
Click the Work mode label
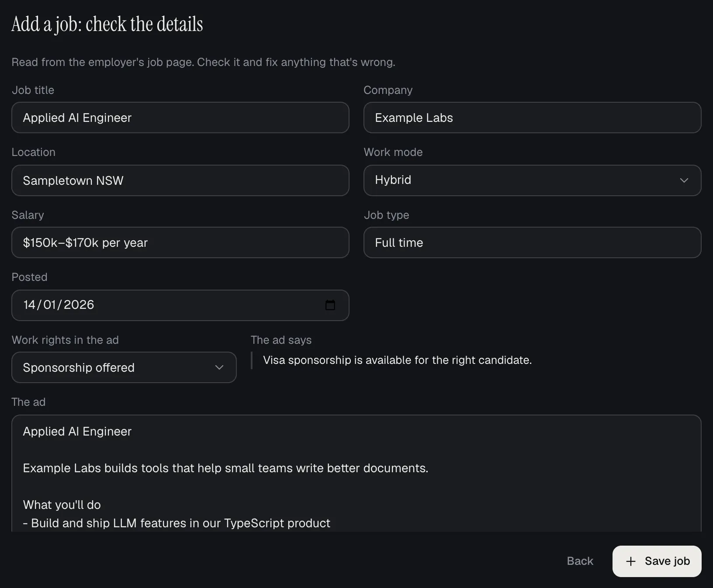click(x=393, y=152)
